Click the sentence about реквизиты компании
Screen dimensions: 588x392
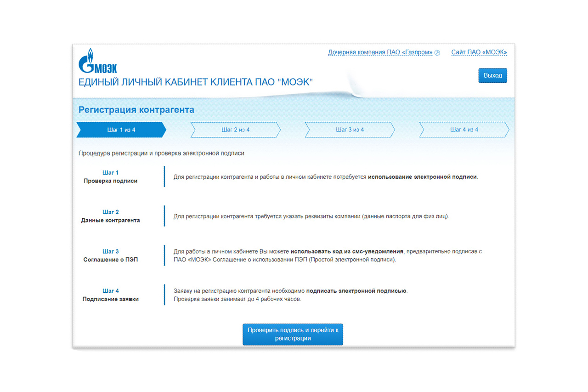coord(311,216)
